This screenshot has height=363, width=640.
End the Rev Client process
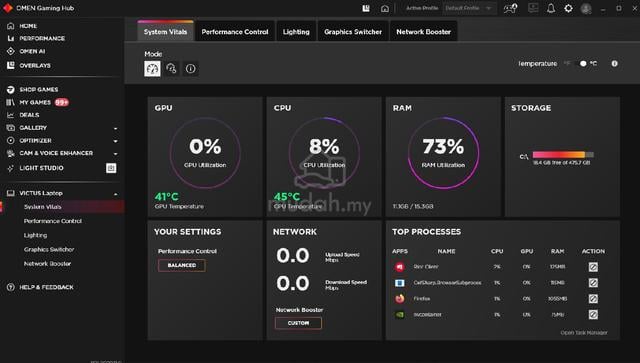pyautogui.click(x=593, y=267)
